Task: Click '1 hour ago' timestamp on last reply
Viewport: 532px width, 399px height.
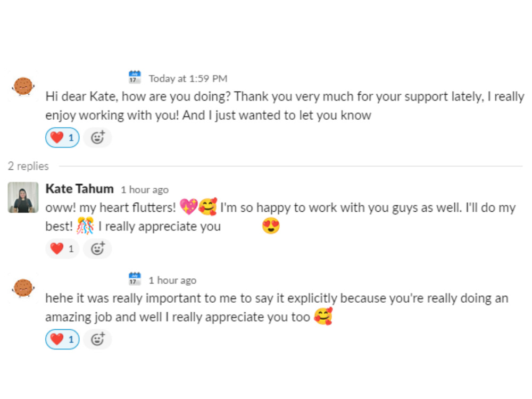Action: [172, 280]
